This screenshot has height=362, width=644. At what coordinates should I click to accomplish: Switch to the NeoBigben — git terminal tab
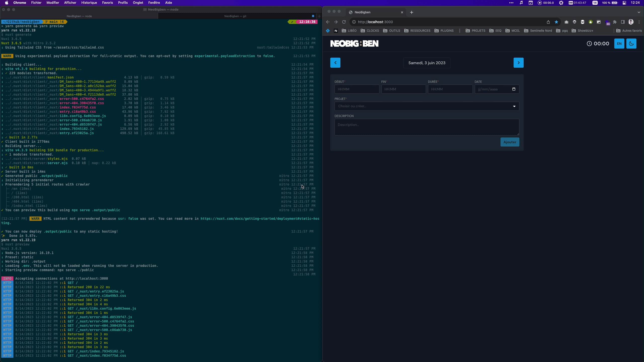[235, 16]
